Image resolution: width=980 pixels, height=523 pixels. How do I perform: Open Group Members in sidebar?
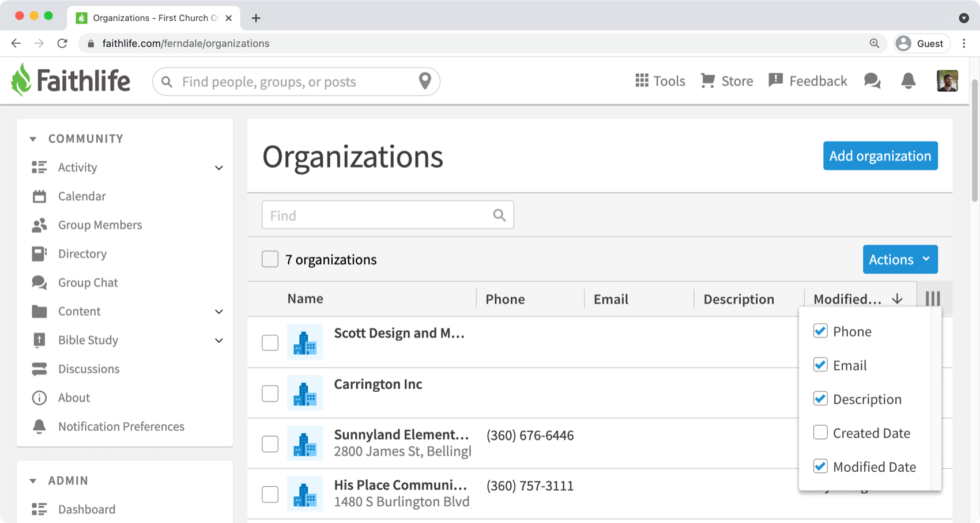[100, 225]
